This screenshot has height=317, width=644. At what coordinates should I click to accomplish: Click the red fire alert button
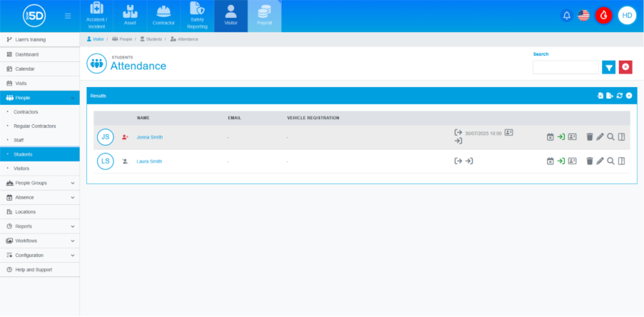[604, 16]
